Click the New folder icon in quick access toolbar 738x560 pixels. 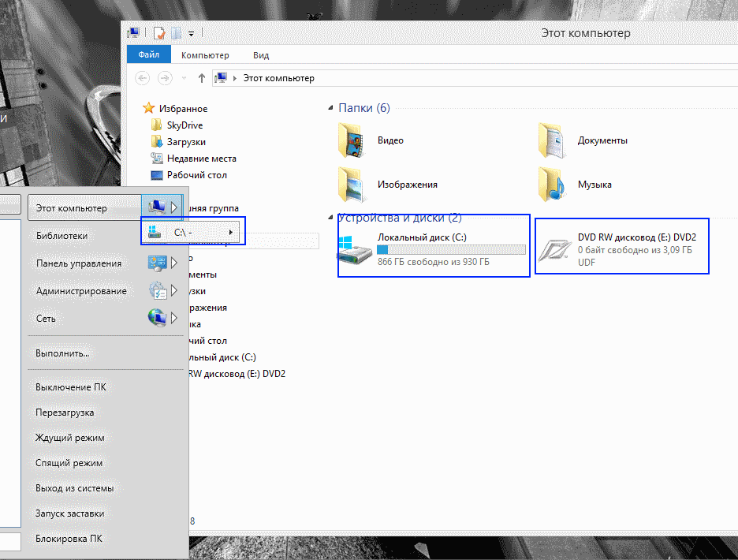(x=177, y=33)
